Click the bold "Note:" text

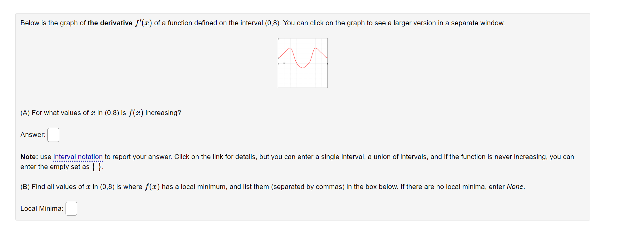click(x=29, y=157)
